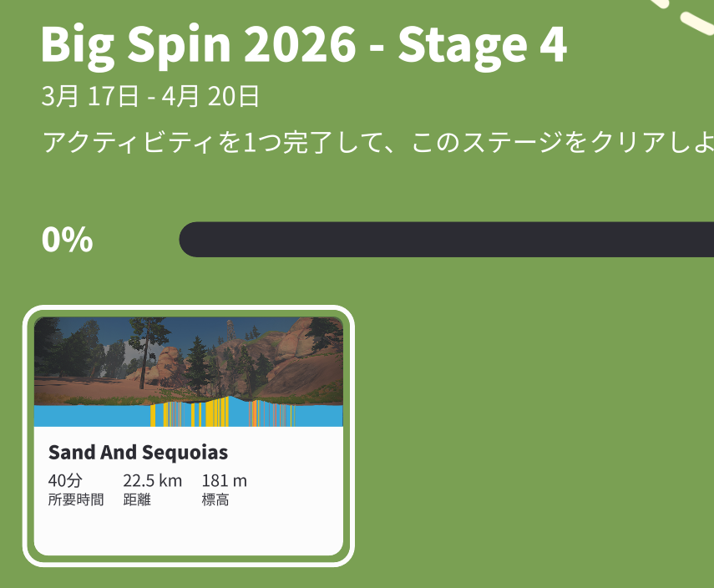Select the Sand And Sequoias route title
This screenshot has height=588, width=714.
tap(138, 453)
